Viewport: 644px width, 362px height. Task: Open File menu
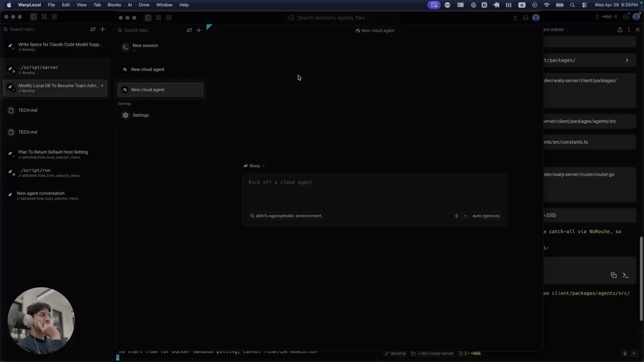click(x=51, y=5)
